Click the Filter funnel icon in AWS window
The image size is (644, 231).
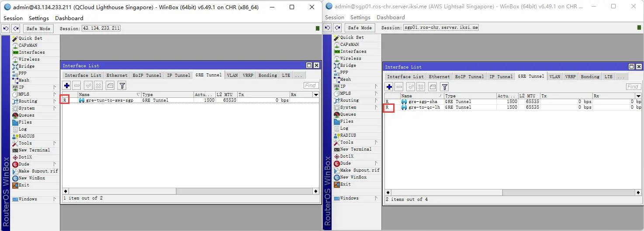[444, 87]
